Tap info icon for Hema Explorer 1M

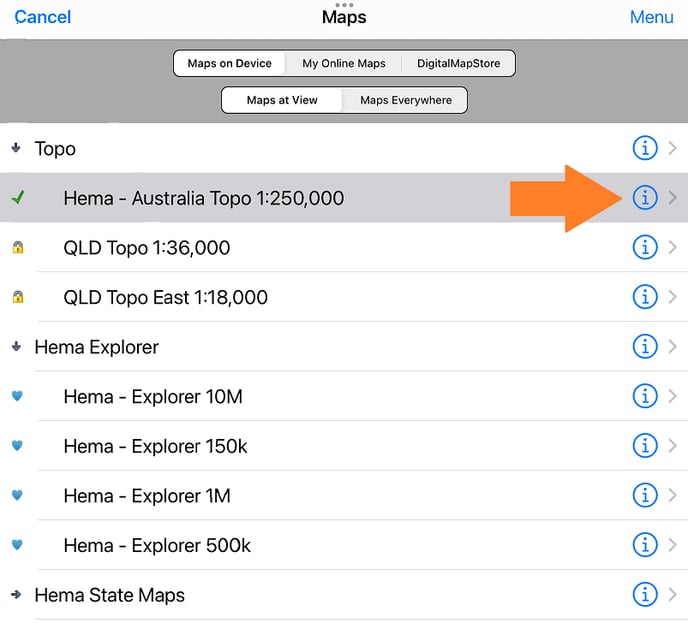(x=645, y=495)
